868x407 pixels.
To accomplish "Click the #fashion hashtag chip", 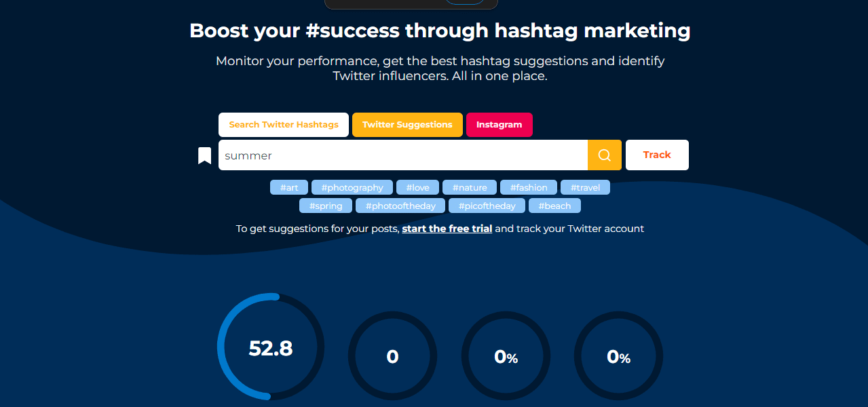I will click(529, 187).
